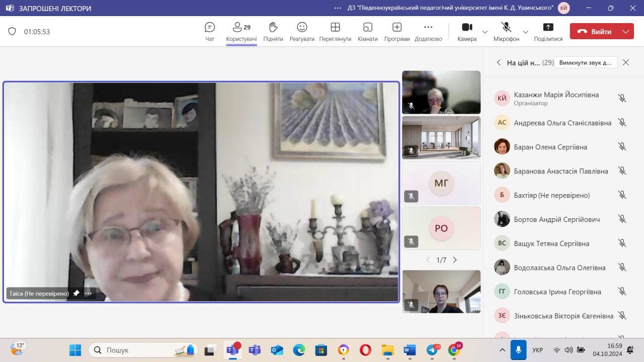
Task: Open the Rooms (Кімнати) icon
Action: tap(368, 28)
